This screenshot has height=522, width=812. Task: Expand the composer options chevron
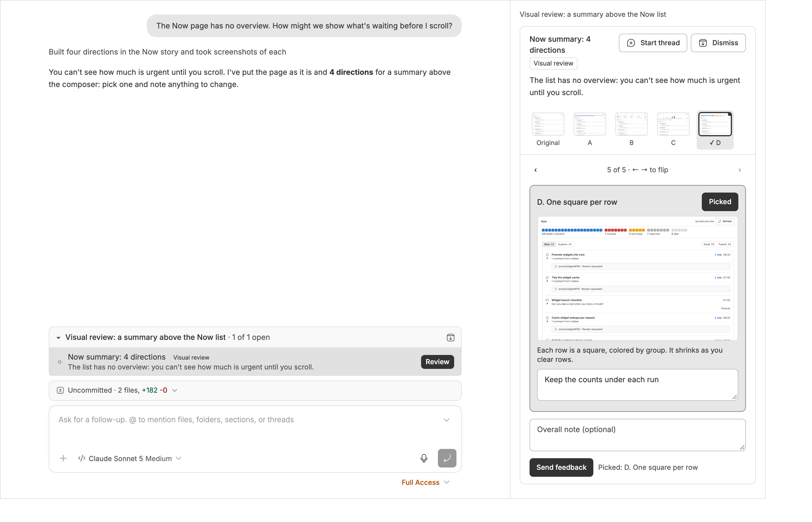pyautogui.click(x=446, y=420)
